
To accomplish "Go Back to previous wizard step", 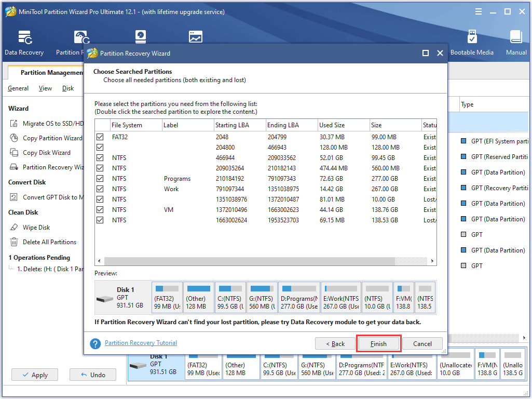I will pos(335,343).
